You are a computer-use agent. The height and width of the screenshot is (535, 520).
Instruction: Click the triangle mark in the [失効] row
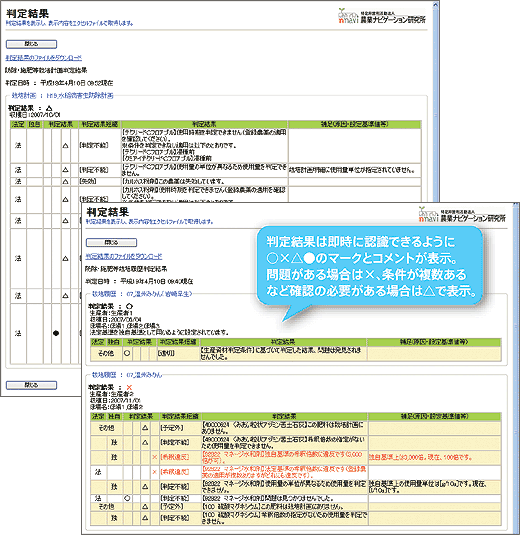[66, 182]
